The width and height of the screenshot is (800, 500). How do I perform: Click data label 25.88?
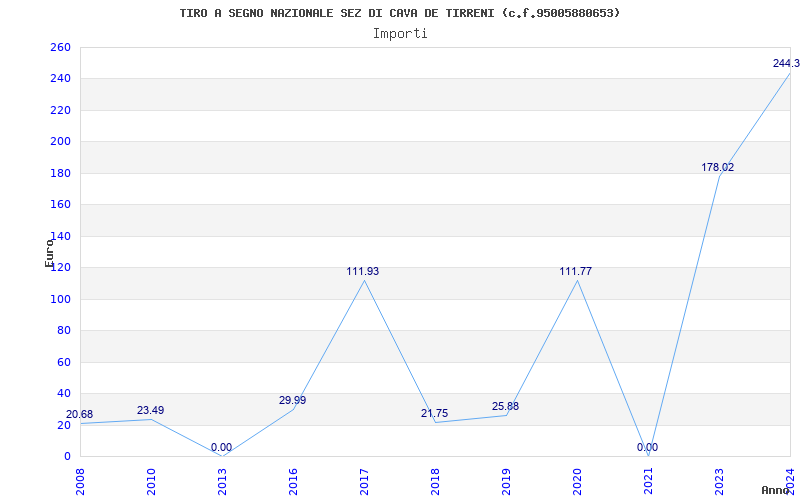click(505, 407)
